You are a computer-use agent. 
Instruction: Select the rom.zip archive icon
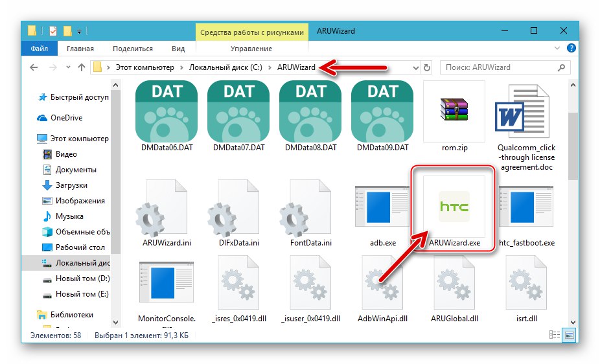[x=454, y=109]
